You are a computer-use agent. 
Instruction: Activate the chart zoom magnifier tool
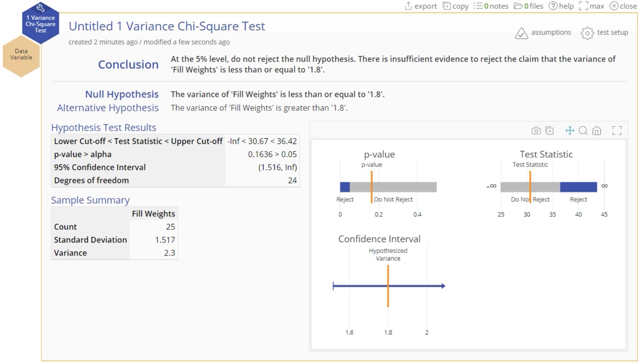583,131
